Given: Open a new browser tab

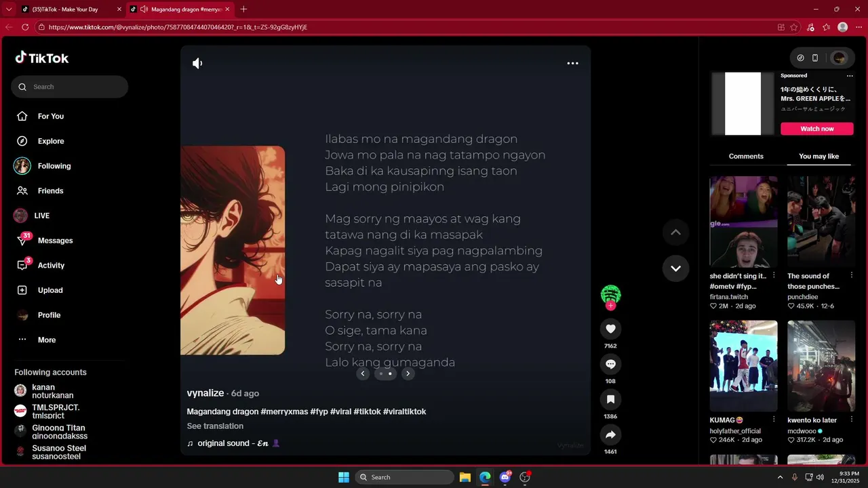Looking at the screenshot, I should [243, 9].
